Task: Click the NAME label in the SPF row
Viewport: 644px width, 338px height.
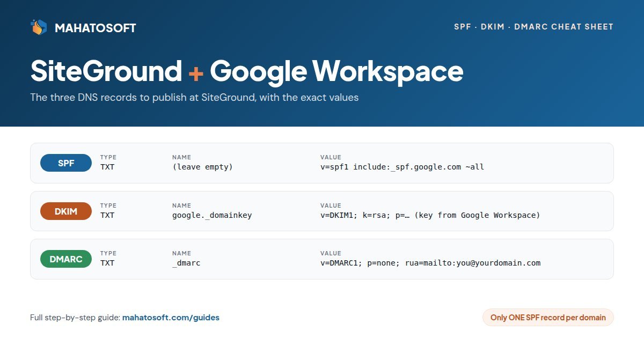Action: click(x=181, y=157)
